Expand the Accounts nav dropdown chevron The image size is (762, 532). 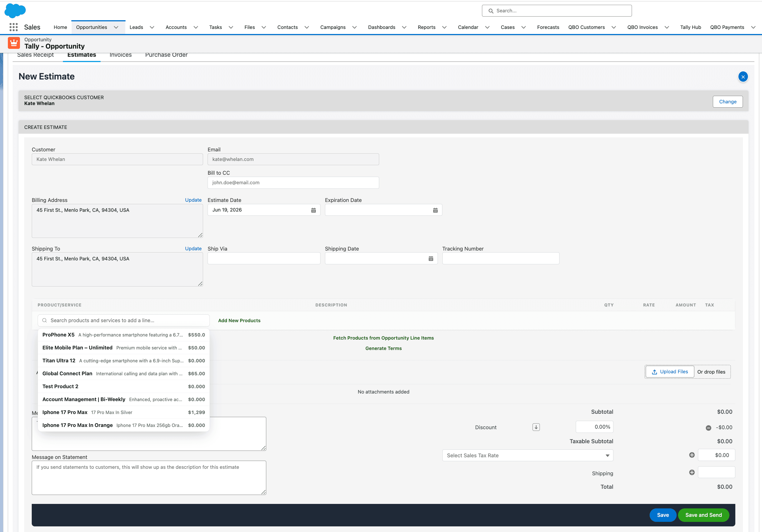(x=195, y=27)
